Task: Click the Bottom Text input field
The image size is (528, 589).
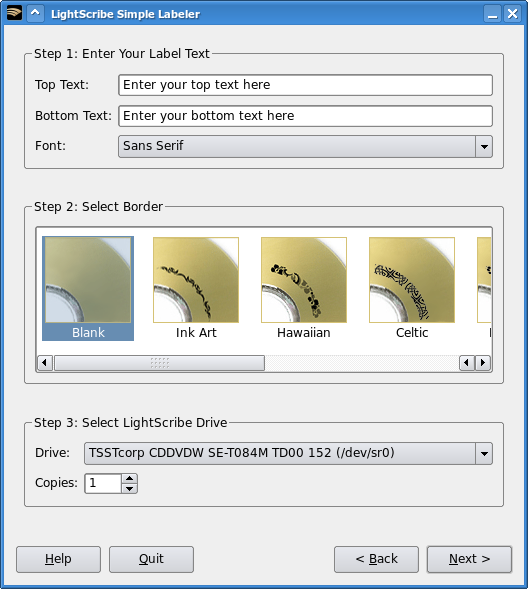Action: tap(305, 116)
